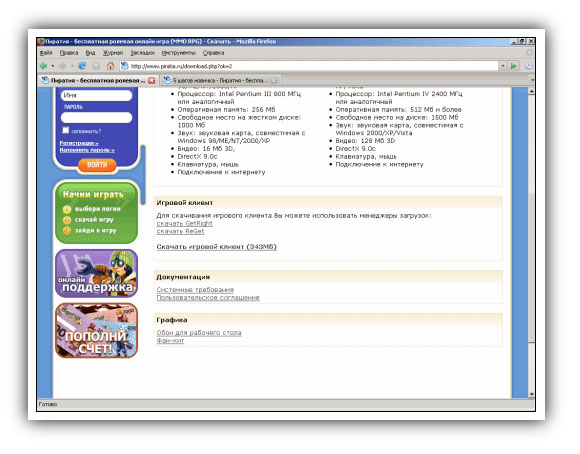Click the Имя username input field
The image size is (580, 454).
tap(96, 95)
